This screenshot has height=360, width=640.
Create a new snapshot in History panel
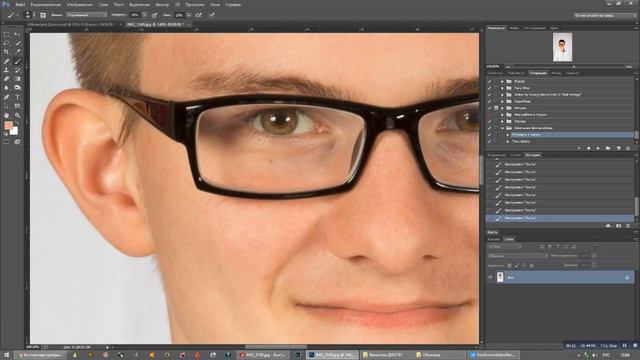pyautogui.click(x=618, y=226)
